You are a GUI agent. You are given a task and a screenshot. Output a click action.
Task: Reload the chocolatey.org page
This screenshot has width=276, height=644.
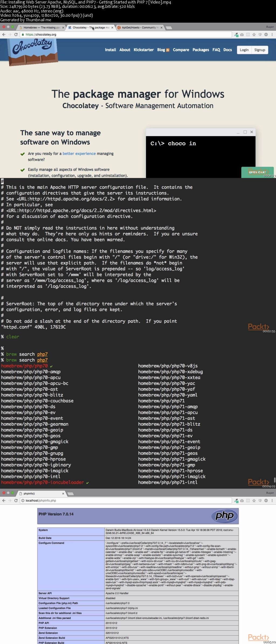[16, 35]
